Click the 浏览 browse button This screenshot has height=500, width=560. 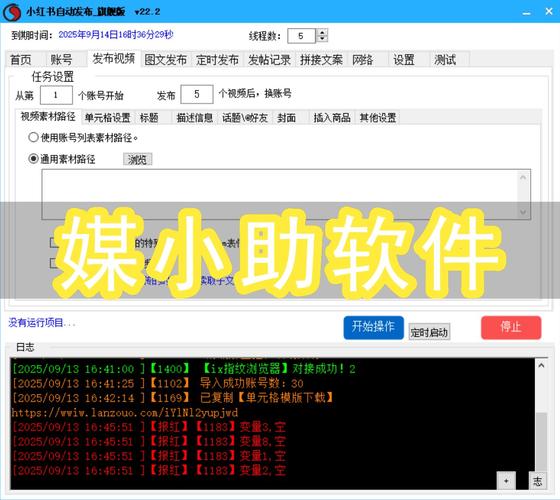(138, 159)
